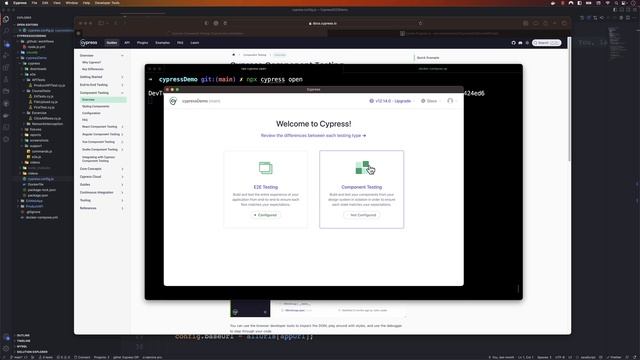Screen dimensions: 640x360
Task: Select the cypressDemo project name in launcher header
Action: pyautogui.click(x=195, y=101)
